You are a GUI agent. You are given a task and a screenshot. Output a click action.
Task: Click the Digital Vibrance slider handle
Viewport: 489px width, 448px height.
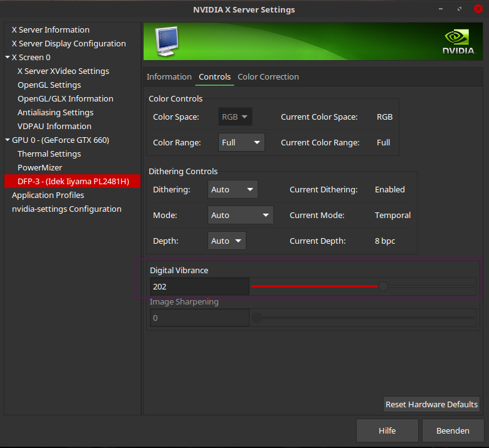click(x=382, y=286)
